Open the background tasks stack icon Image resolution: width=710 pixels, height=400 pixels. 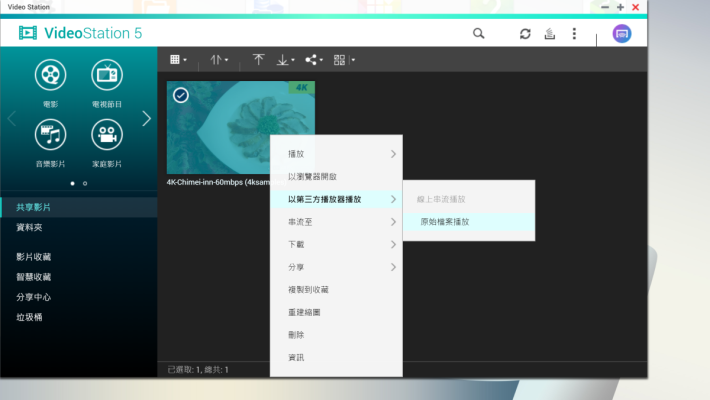click(550, 34)
